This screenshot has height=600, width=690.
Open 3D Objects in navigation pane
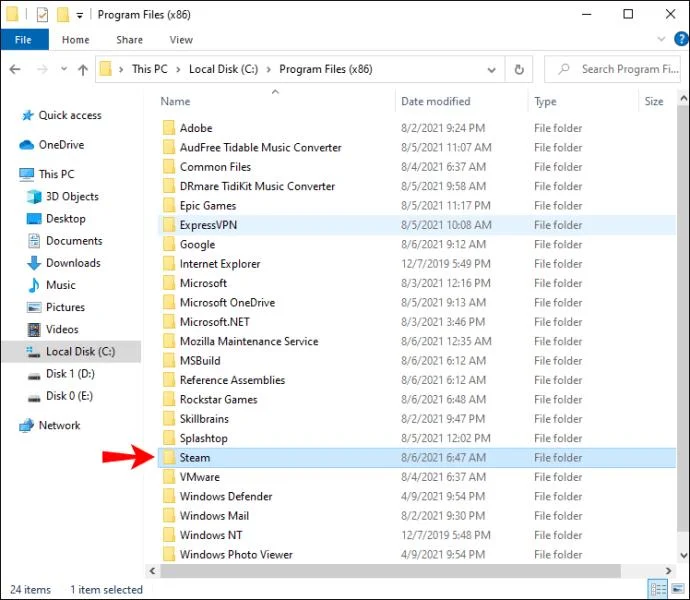pyautogui.click(x=72, y=196)
